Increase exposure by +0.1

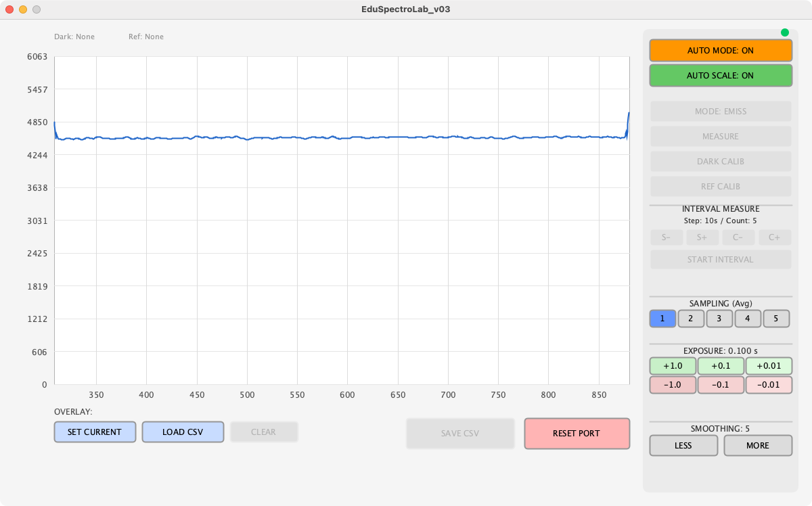click(x=721, y=366)
